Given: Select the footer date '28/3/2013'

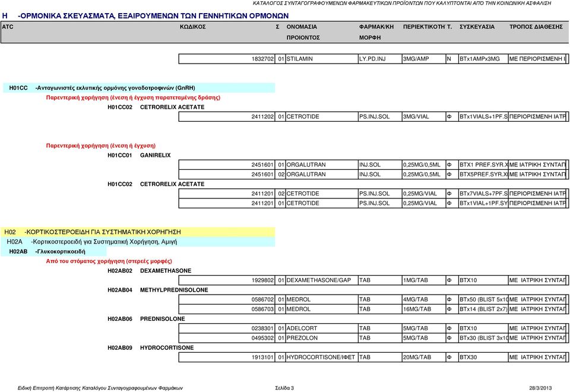Looking at the screenshot, I should (x=540, y=388).
